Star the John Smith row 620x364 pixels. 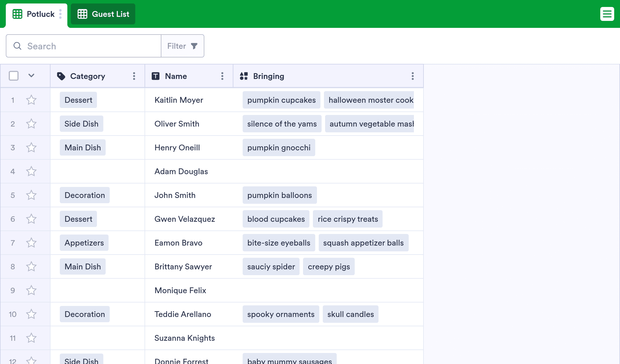[31, 195]
